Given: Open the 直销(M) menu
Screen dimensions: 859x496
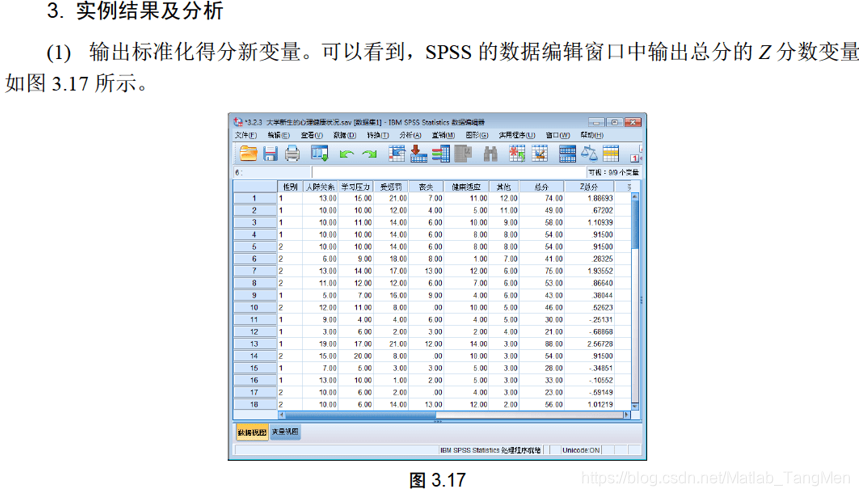Looking at the screenshot, I should (x=443, y=135).
